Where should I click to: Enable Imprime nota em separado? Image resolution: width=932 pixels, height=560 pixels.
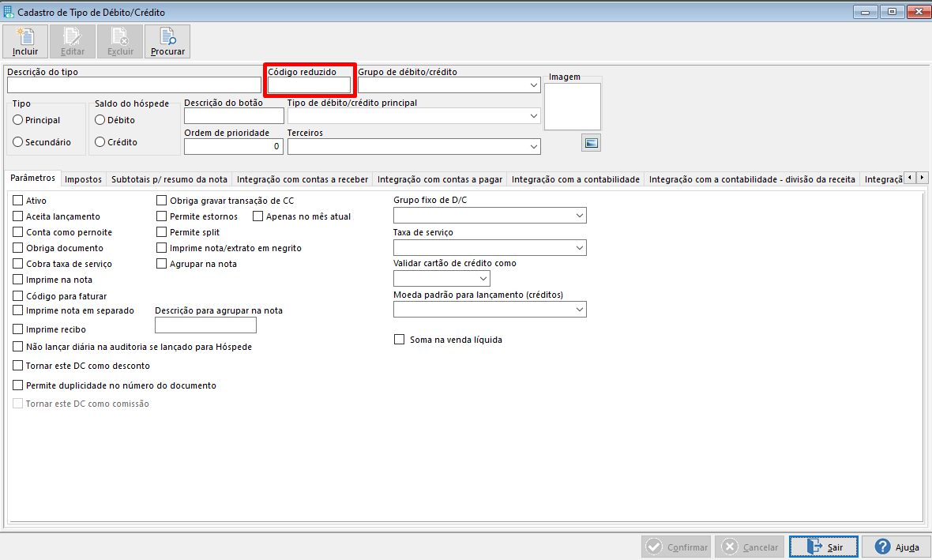[x=18, y=310]
